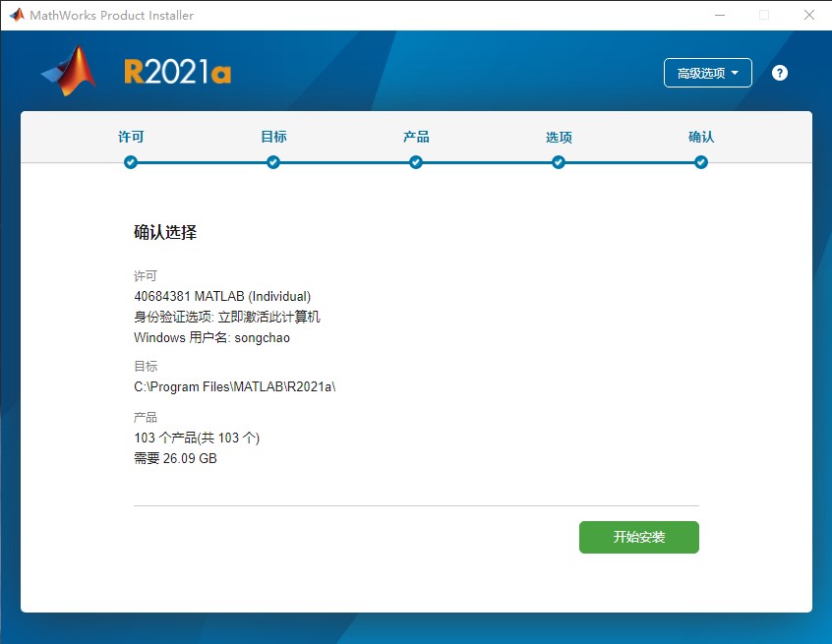Click the install path C:\Program Files\MATLAB\R2021a\
832x644 pixels.
coord(235,386)
